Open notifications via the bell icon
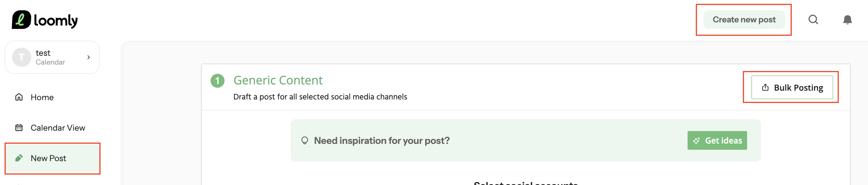This screenshot has width=868, height=185. 847,19
